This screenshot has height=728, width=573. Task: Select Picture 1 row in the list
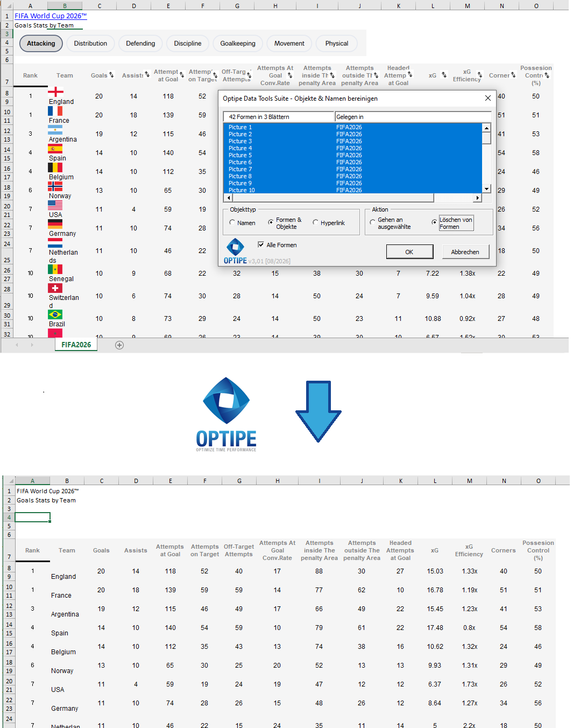click(x=352, y=127)
